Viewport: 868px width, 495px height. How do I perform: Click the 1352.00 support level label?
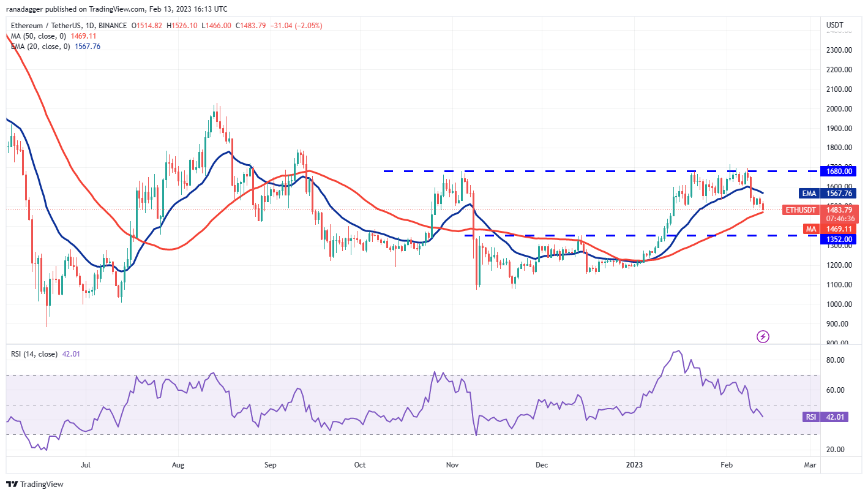839,239
